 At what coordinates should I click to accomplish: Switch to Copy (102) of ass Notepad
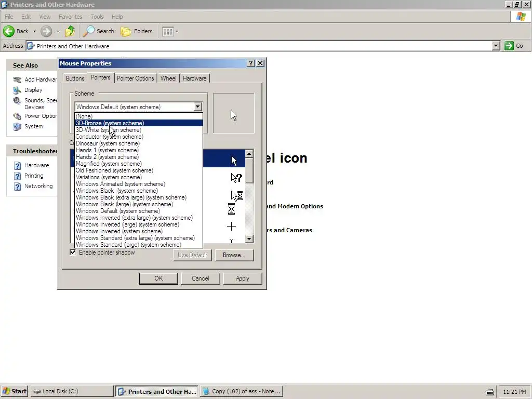(241, 391)
